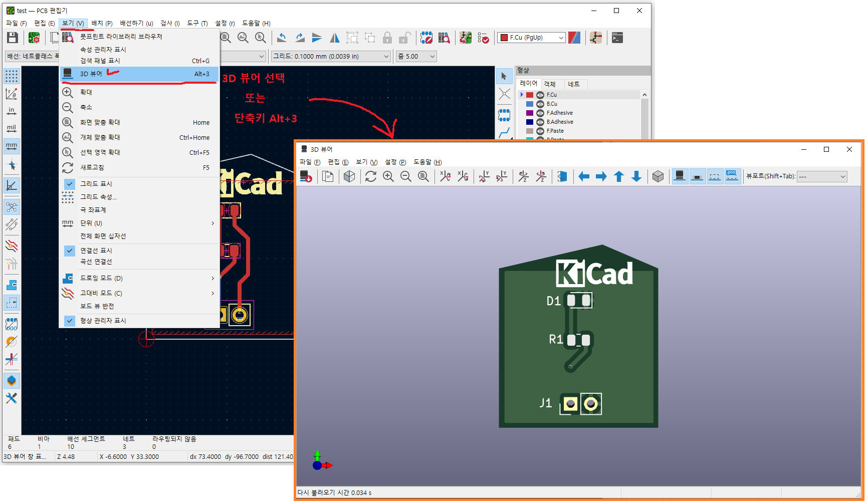867x504 pixels.
Task: Expand the '단위 (U)' submenu
Action: click(139, 223)
